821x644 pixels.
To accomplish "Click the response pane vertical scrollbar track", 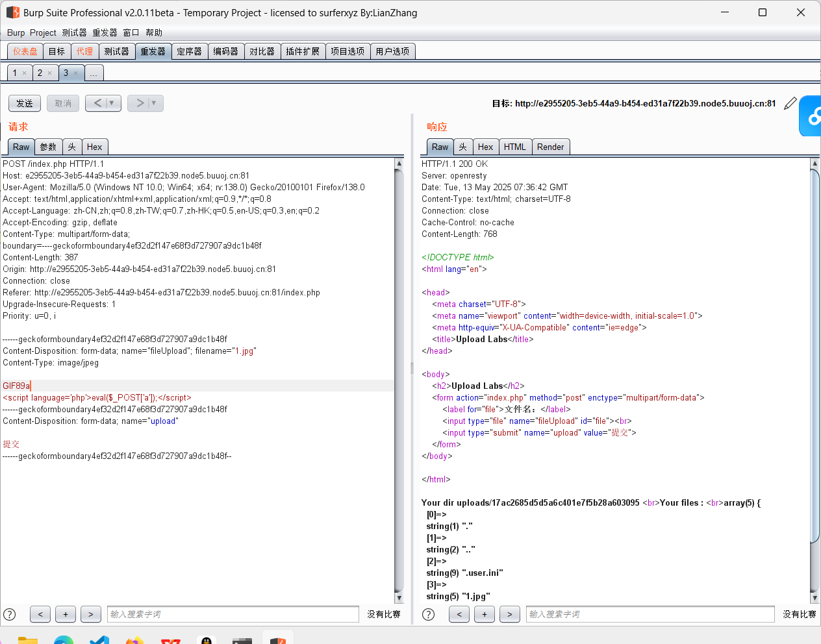I will coord(815,380).
